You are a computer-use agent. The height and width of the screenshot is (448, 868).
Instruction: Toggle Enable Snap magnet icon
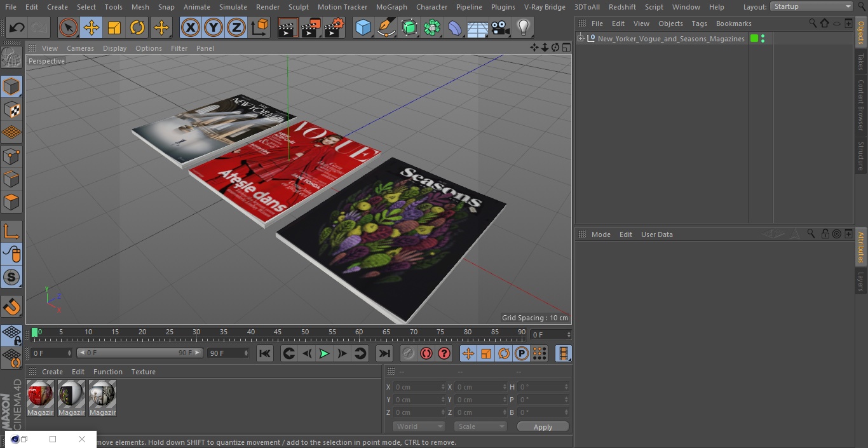click(x=11, y=307)
